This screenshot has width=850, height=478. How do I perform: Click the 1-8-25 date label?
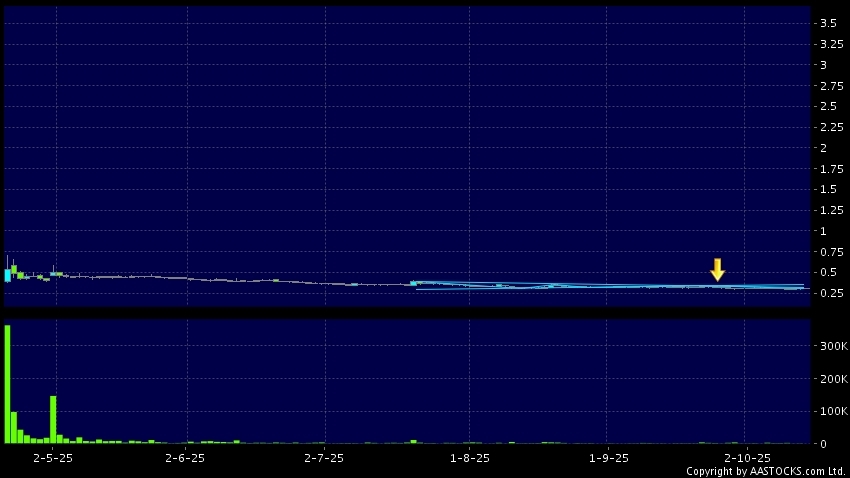pos(470,457)
